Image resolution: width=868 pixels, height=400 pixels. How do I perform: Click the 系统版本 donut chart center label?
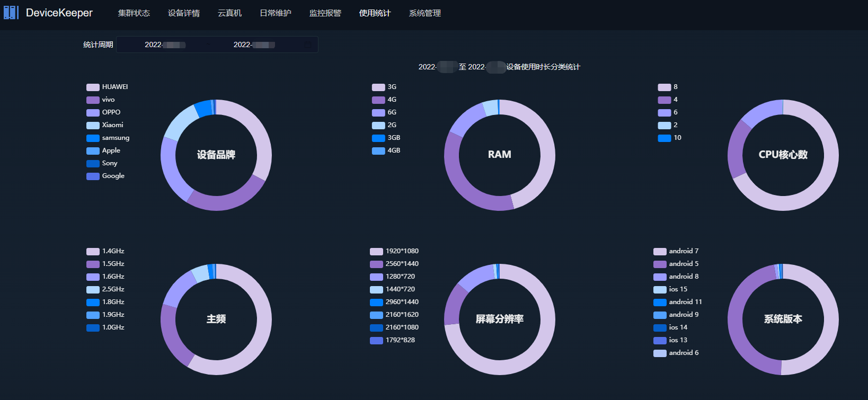pos(783,319)
